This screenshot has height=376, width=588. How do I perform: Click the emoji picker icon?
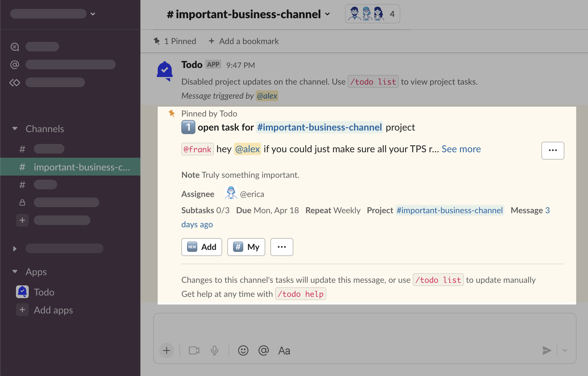(243, 350)
